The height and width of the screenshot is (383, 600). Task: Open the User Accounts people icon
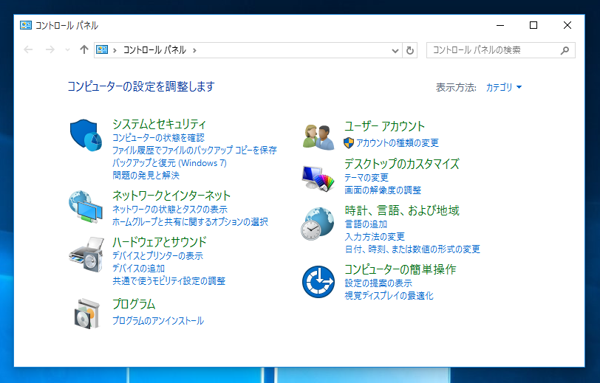point(318,137)
